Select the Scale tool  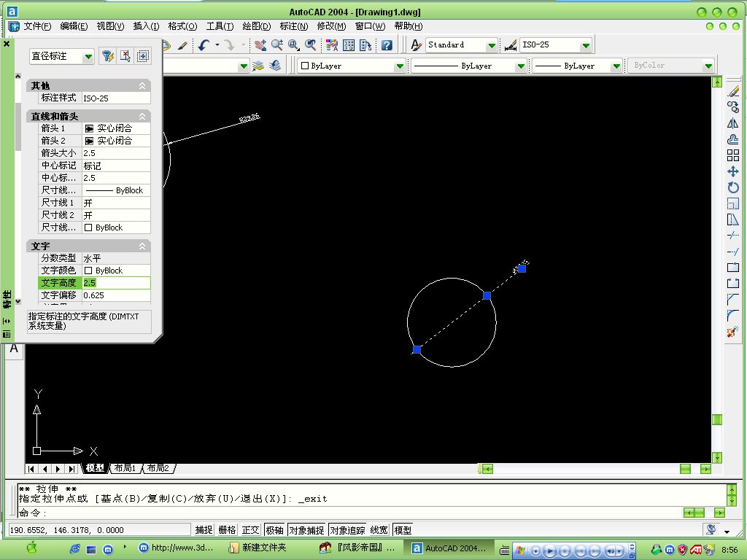(733, 203)
